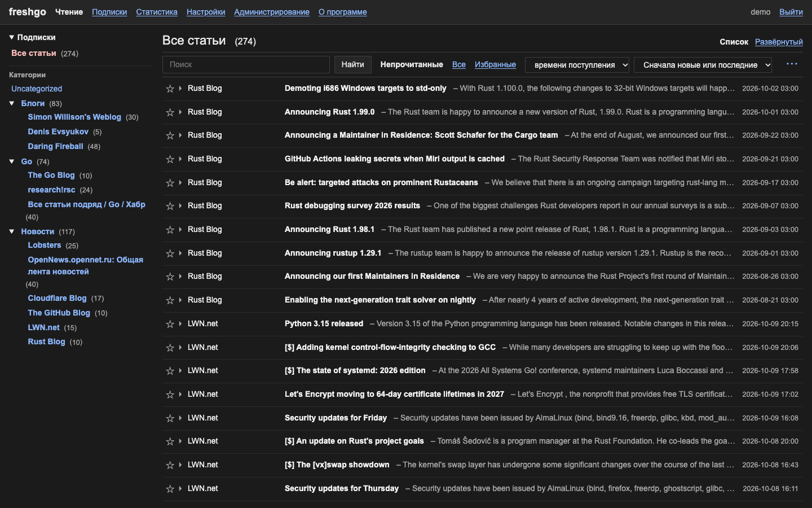Open Simon Willison's Weblog feed

pyautogui.click(x=74, y=117)
